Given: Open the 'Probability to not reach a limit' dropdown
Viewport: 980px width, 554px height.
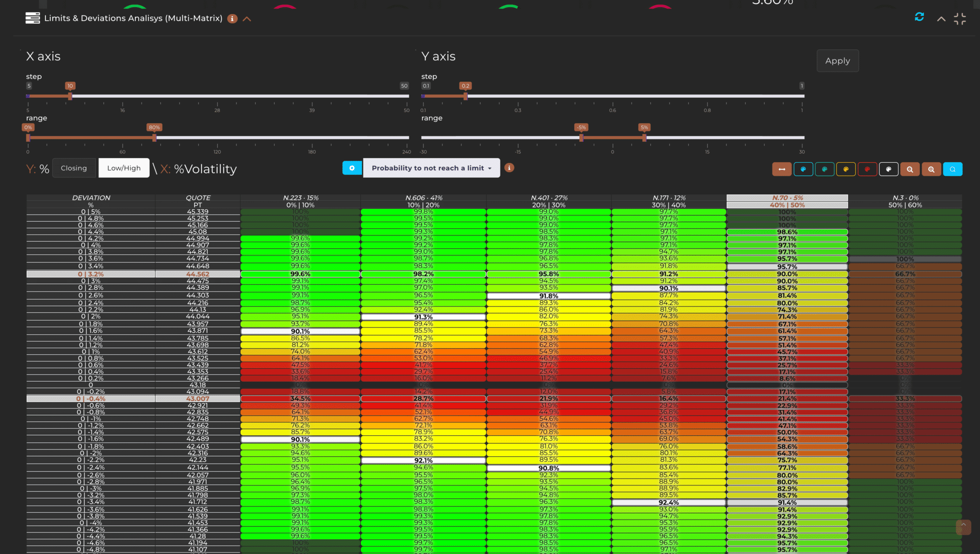Looking at the screenshot, I should click(430, 168).
